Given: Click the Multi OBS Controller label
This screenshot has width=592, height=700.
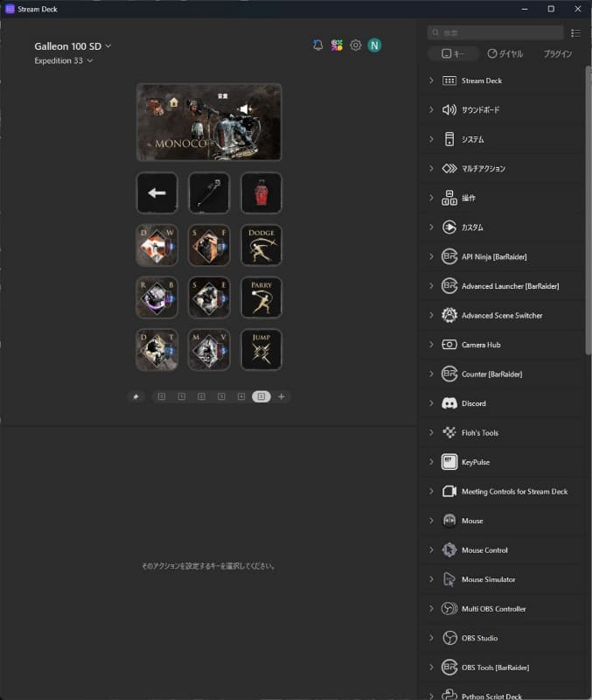Looking at the screenshot, I should pyautogui.click(x=493, y=609).
